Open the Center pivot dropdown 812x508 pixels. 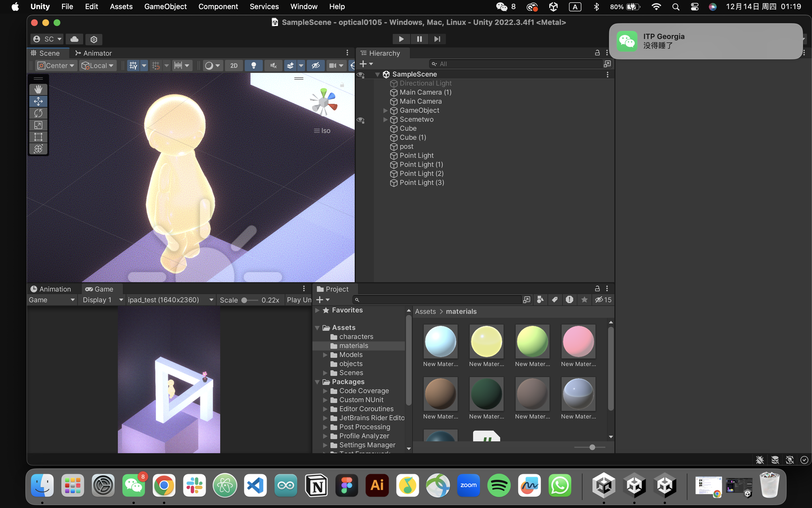(57, 66)
